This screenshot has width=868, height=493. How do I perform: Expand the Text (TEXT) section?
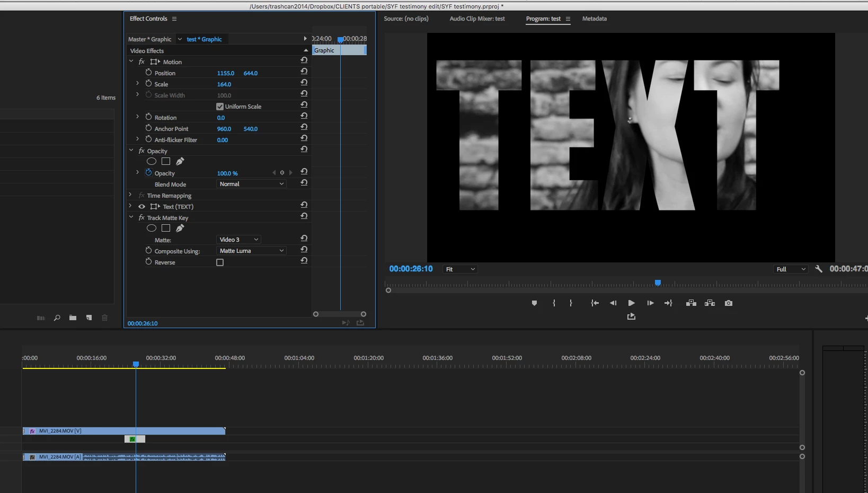(131, 206)
